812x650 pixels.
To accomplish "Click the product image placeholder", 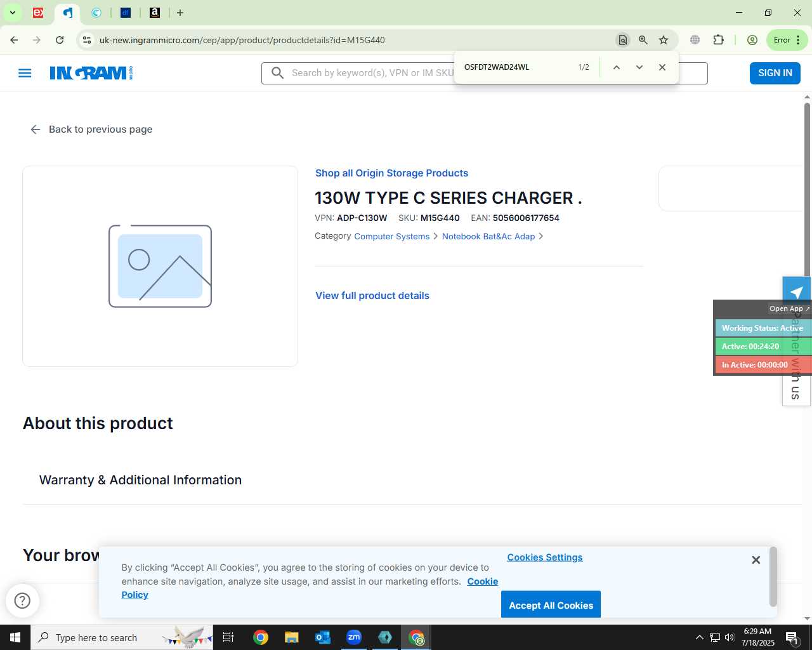I will click(x=160, y=266).
